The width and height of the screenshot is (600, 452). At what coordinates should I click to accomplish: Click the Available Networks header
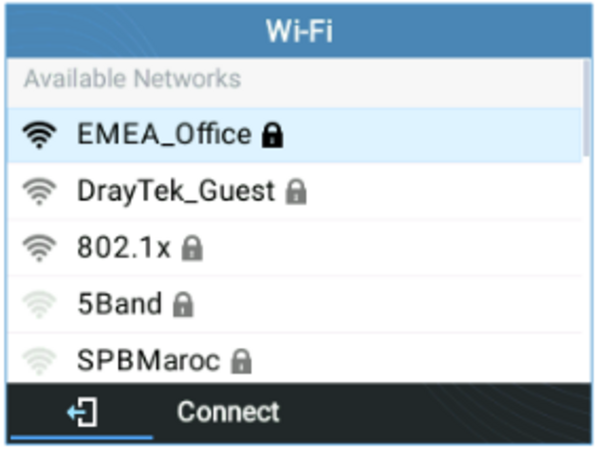point(132,78)
